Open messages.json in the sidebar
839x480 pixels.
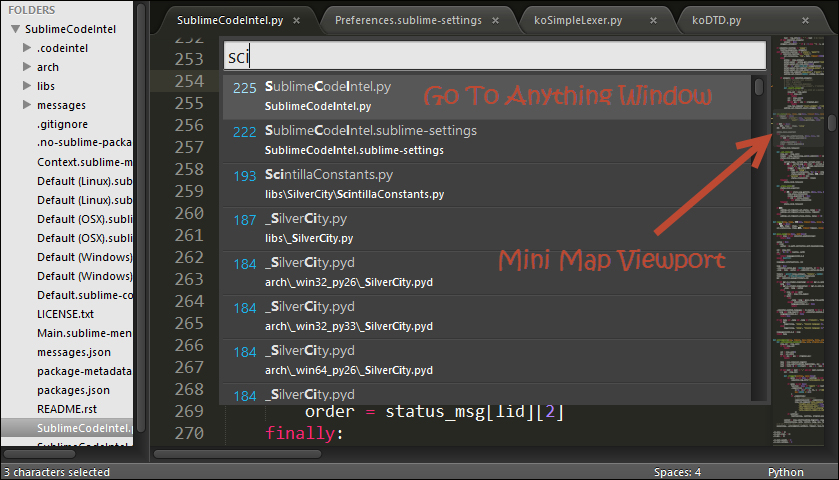click(x=74, y=352)
